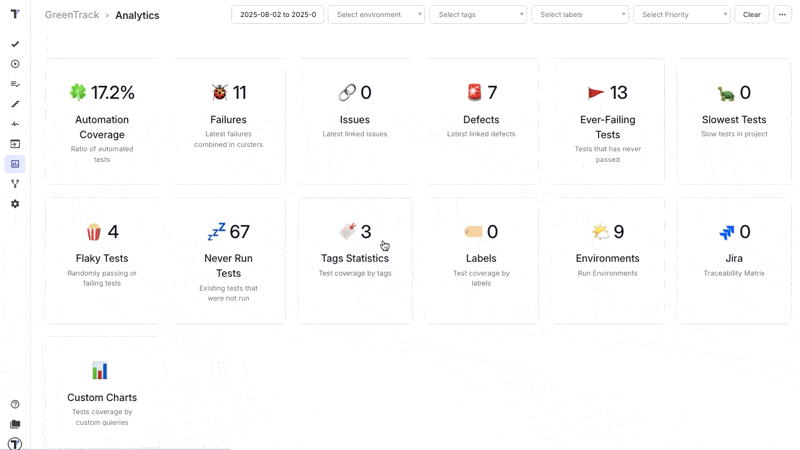Viewport: 800px width, 450px height.
Task: Click the help question mark icon
Action: point(15,405)
